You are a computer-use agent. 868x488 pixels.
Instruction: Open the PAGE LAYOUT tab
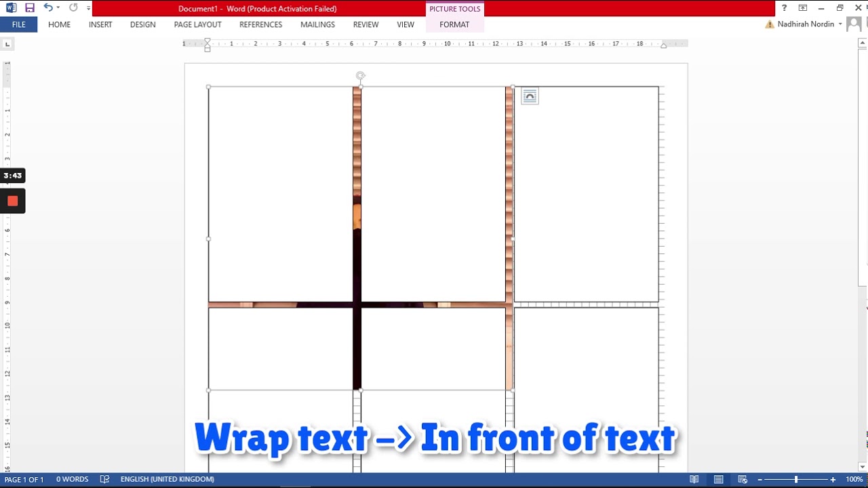[x=197, y=24]
